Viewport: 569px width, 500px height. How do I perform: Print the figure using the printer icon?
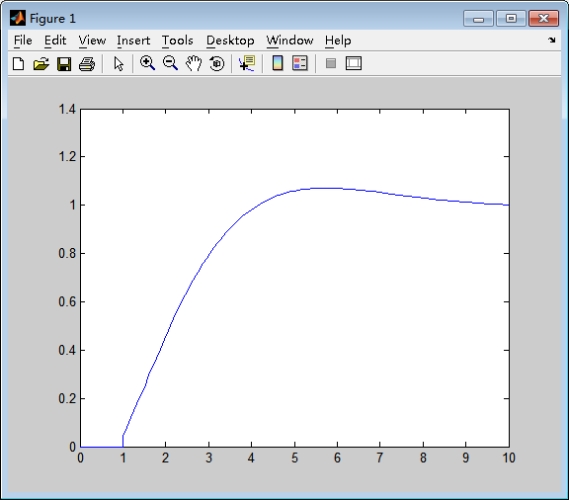[x=87, y=63]
